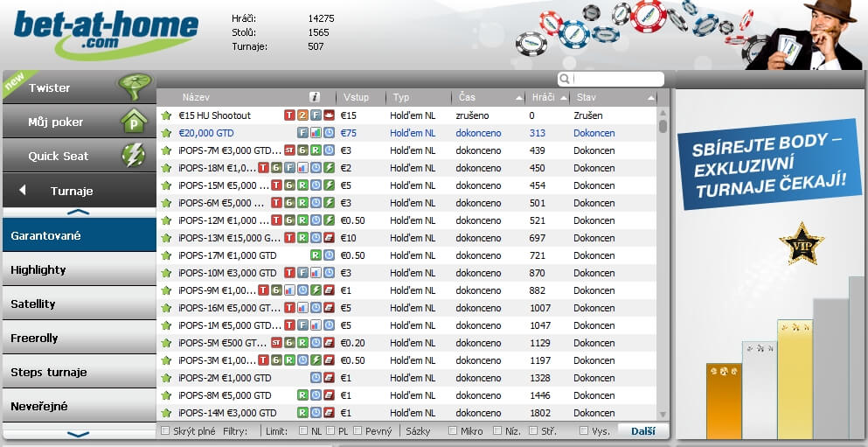The height and width of the screenshot is (447, 868).
Task: Click the Další button
Action: [x=643, y=431]
